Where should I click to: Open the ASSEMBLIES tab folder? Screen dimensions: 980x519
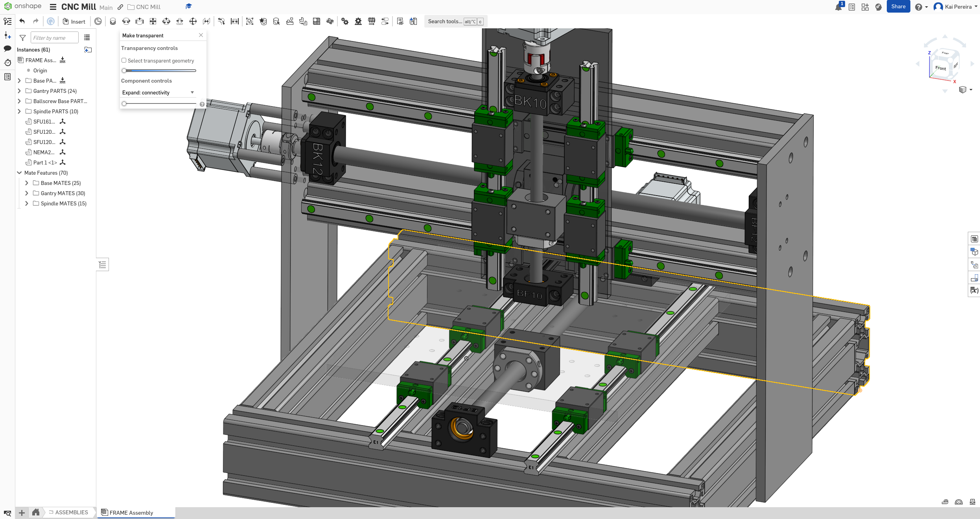(69, 512)
